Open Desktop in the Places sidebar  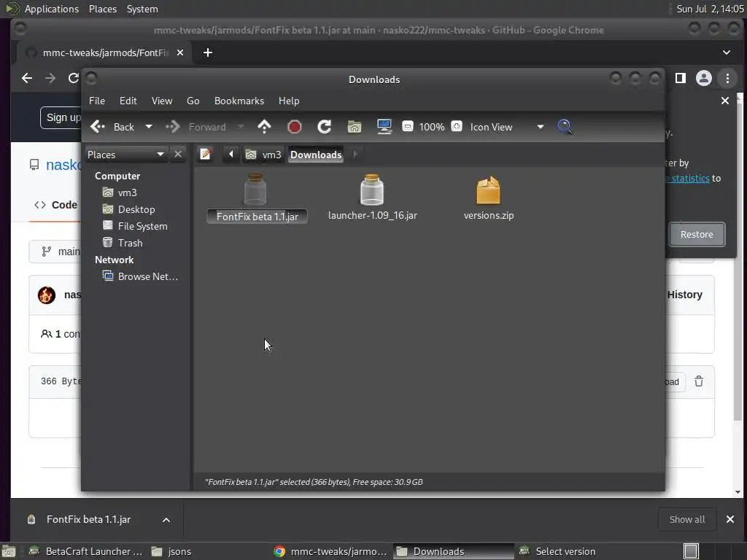tap(128, 209)
